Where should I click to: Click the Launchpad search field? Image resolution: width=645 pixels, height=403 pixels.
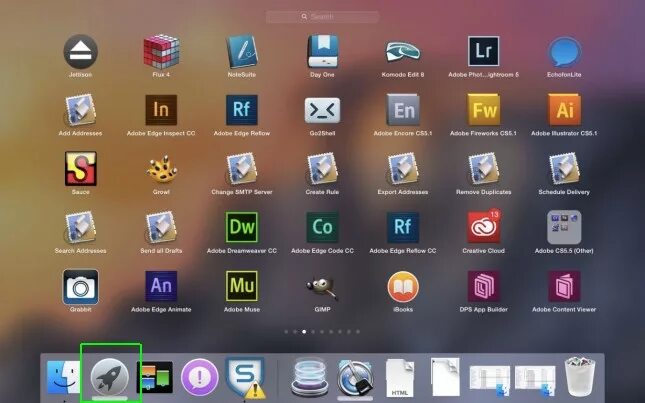click(322, 17)
